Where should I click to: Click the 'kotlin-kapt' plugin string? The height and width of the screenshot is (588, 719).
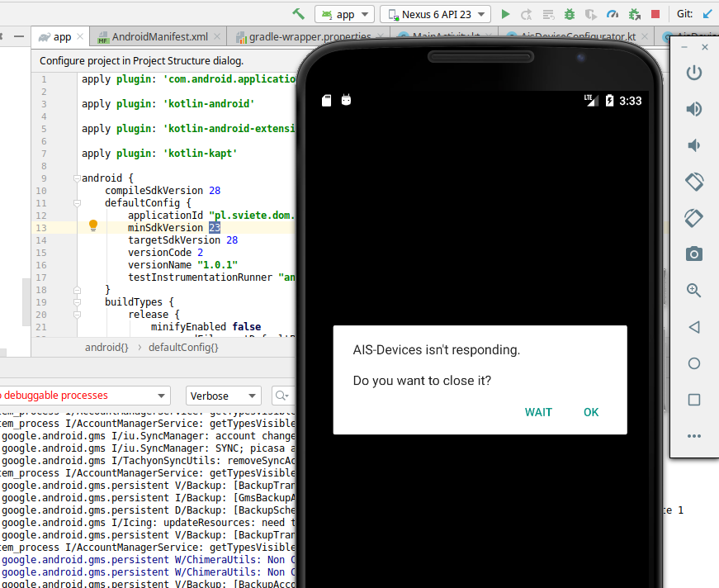click(x=200, y=153)
